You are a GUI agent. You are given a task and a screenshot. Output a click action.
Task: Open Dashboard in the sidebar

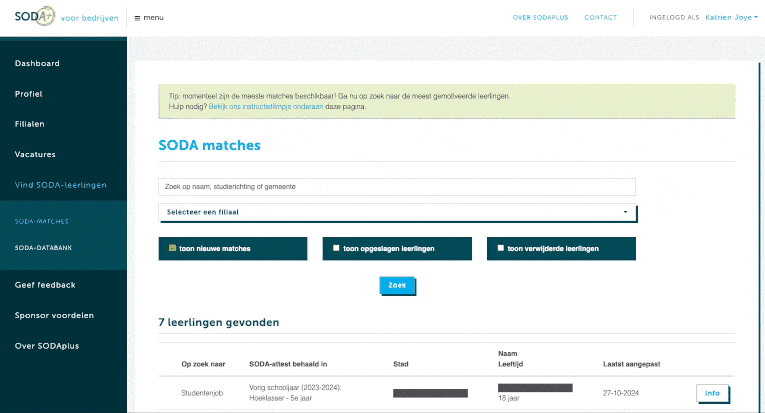pos(37,64)
